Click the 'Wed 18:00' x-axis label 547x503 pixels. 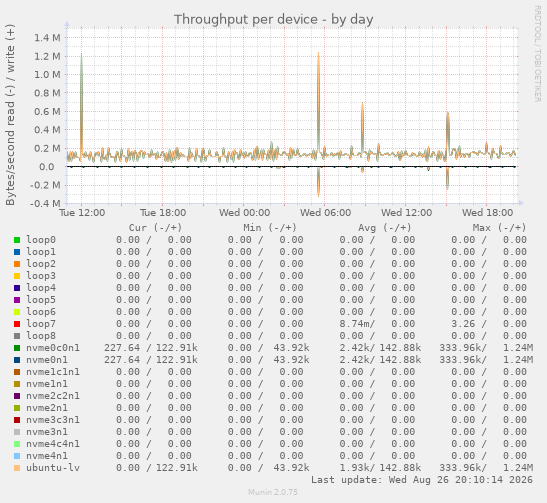(x=487, y=213)
